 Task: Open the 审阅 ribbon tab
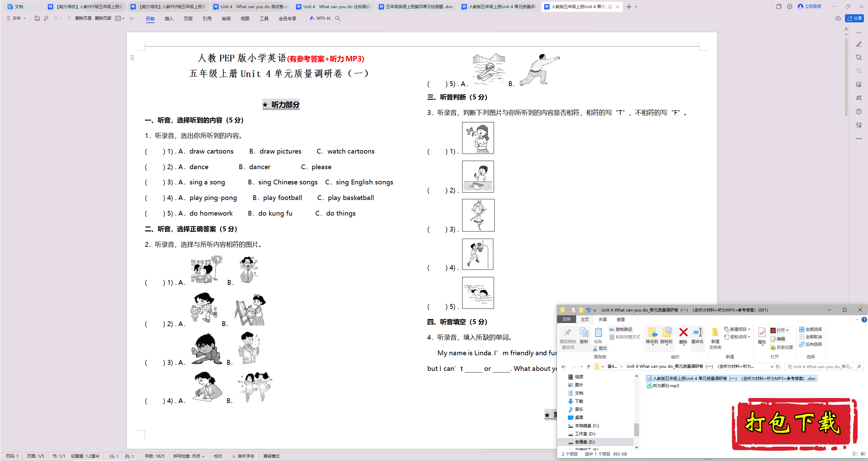(x=226, y=19)
